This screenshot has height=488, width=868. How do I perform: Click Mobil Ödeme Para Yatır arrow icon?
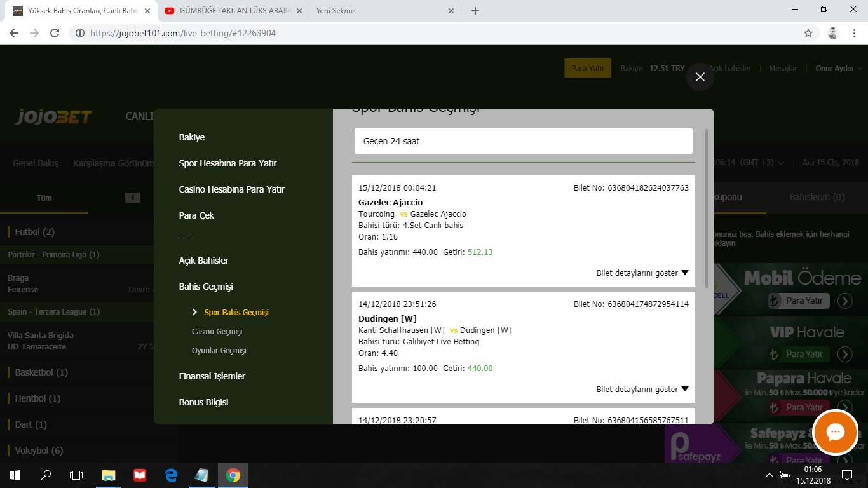click(x=844, y=301)
